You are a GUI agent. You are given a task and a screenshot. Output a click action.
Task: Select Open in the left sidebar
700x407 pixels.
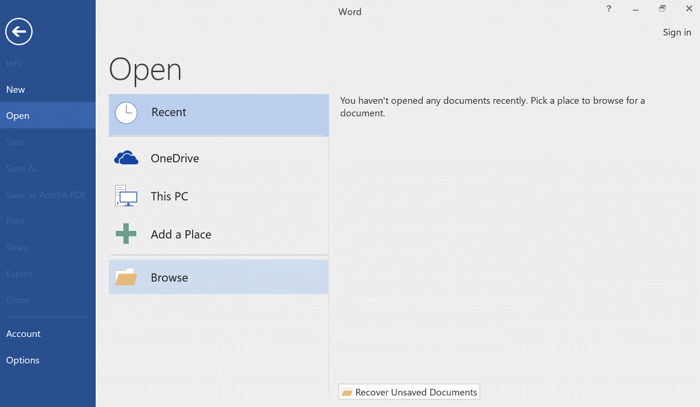18,116
